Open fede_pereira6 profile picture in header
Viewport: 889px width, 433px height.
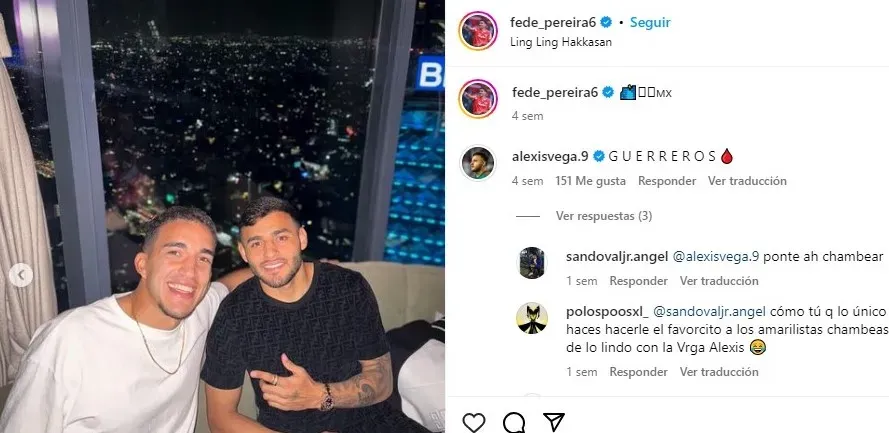[x=478, y=31]
